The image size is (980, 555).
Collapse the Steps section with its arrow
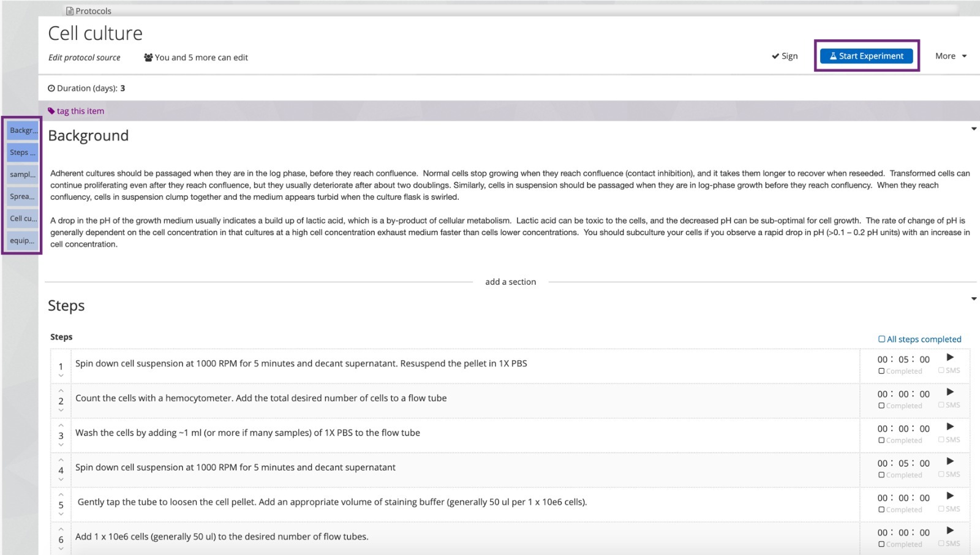973,299
